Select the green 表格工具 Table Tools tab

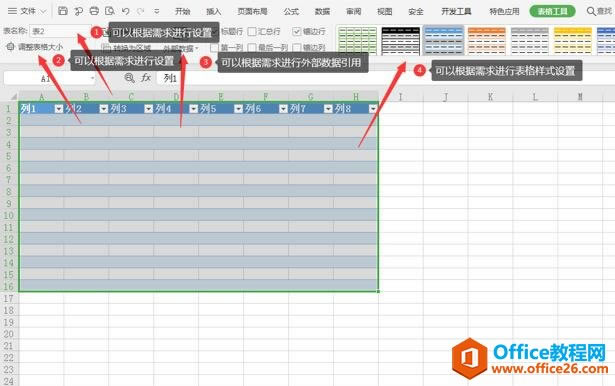[552, 11]
